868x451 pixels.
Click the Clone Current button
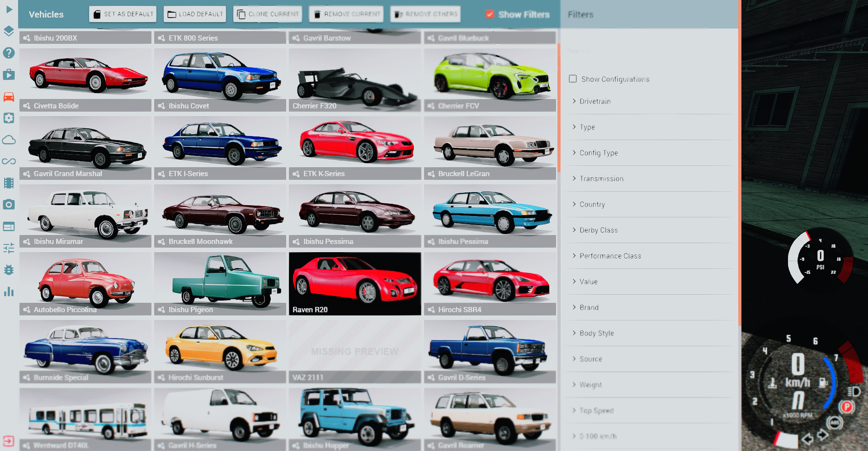[268, 14]
